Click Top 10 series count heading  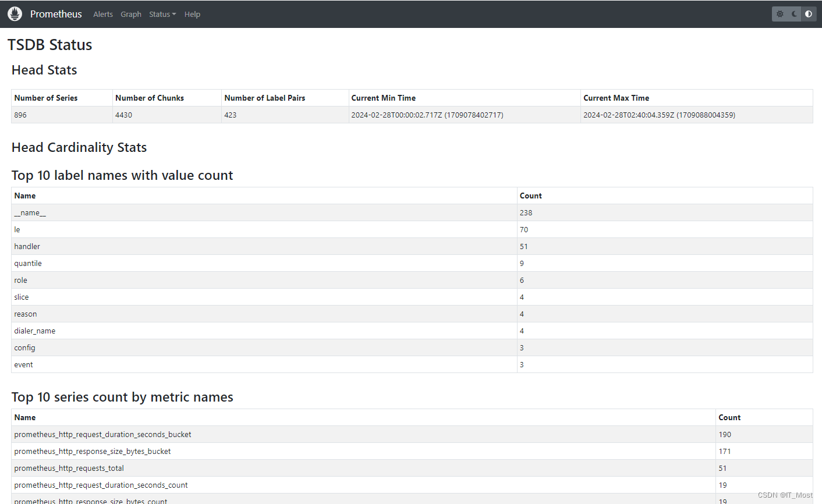122,397
